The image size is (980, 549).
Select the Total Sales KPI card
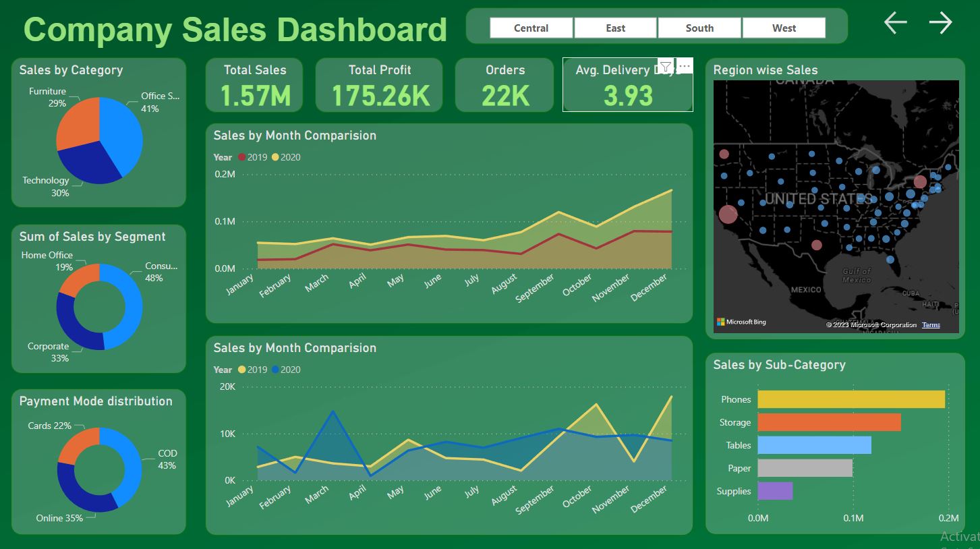click(x=254, y=84)
